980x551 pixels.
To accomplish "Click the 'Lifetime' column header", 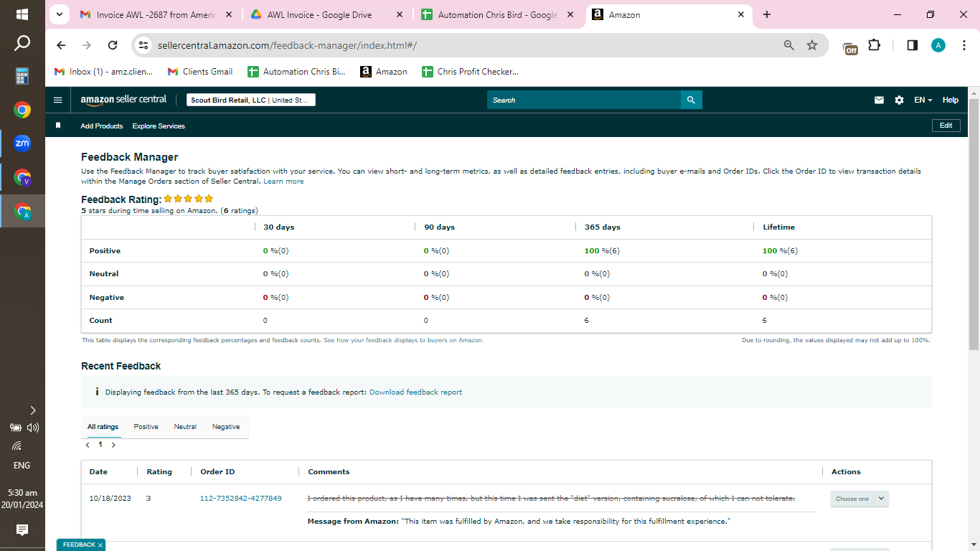I will click(778, 227).
